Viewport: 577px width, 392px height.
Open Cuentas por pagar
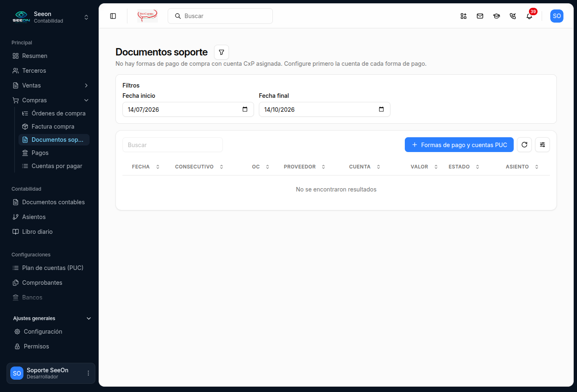point(54,166)
